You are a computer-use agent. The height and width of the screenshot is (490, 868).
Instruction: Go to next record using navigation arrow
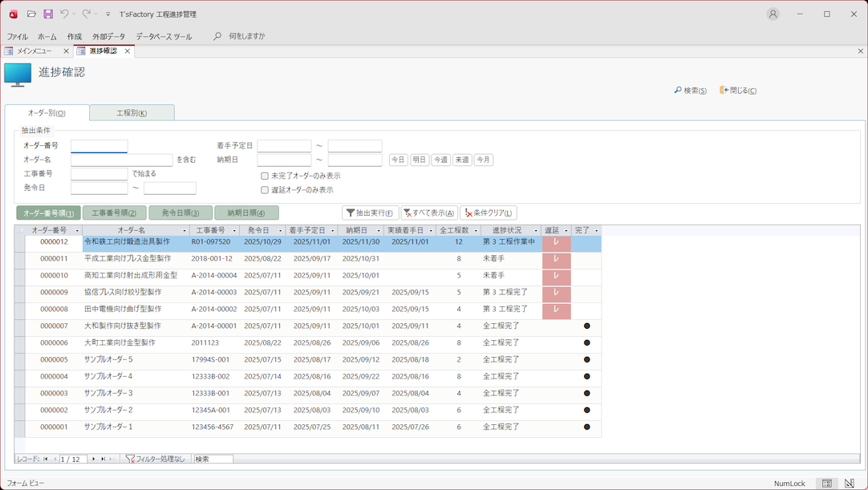[94, 460]
